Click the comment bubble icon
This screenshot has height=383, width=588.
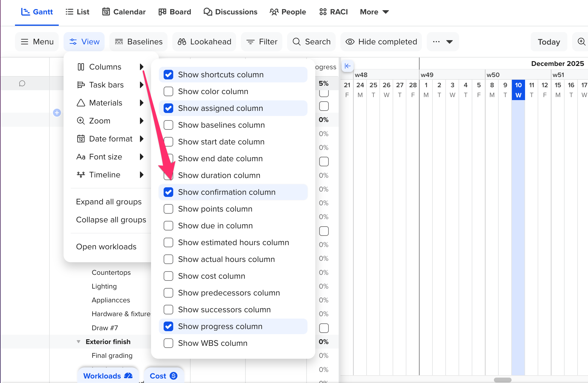(22, 83)
